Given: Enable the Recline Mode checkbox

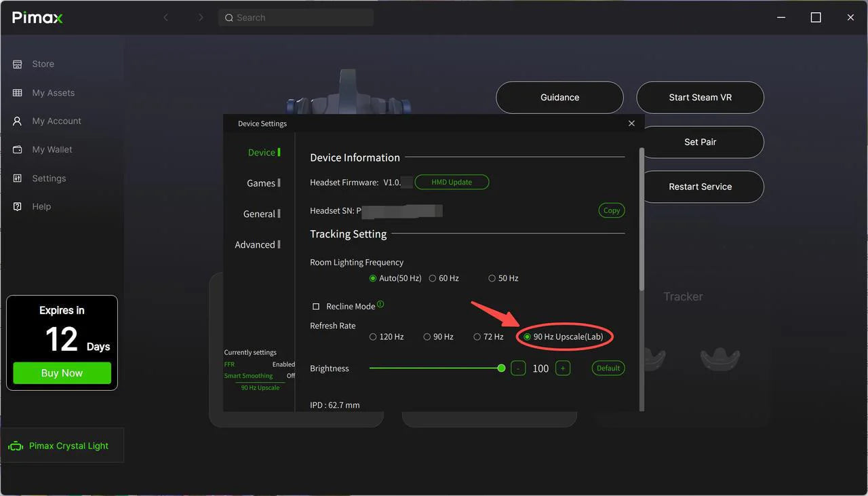Looking at the screenshot, I should coord(316,307).
